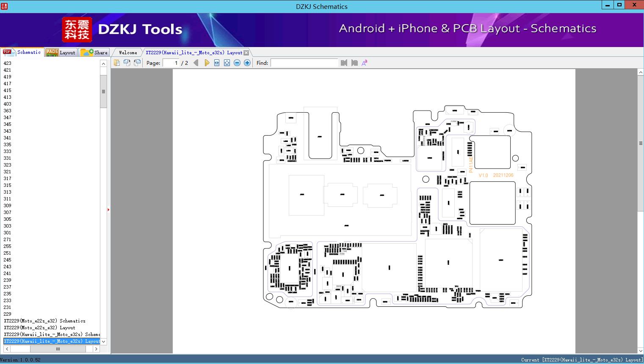
Task: Select list item 419
Action: (x=8, y=77)
